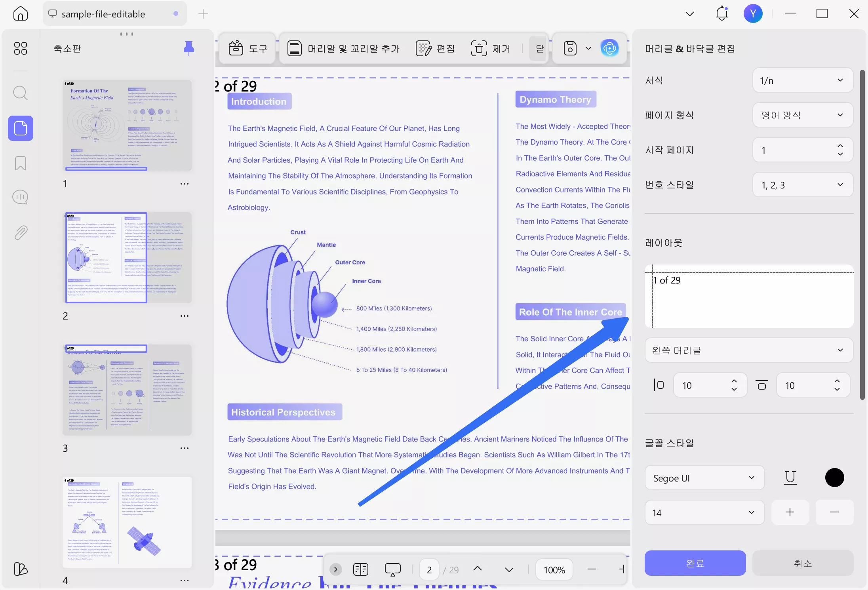868x590 pixels.
Task: Select page 1 thumbnail
Action: [x=127, y=125]
